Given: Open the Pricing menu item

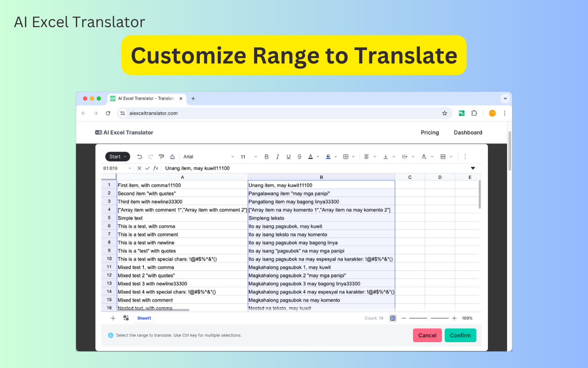Looking at the screenshot, I should tap(430, 132).
